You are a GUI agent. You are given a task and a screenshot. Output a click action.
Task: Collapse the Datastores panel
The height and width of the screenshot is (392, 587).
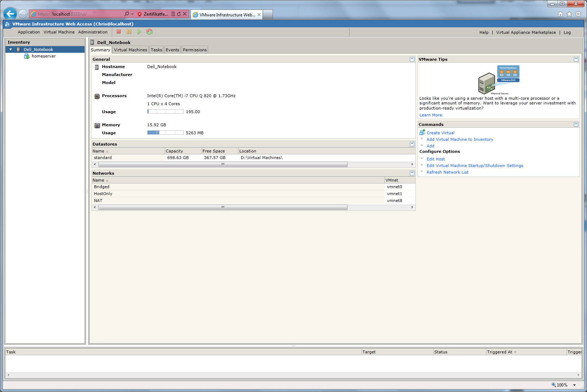(412, 144)
